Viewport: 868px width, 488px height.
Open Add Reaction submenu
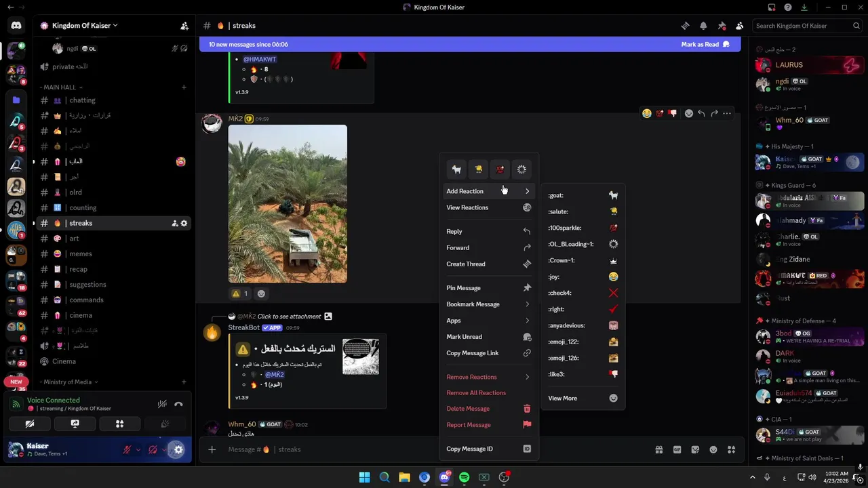click(x=488, y=191)
